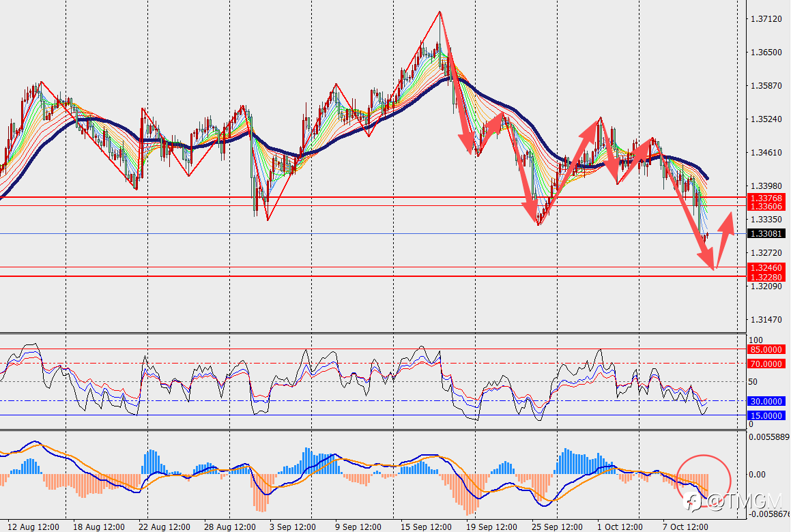Click the 15 Sep 12:00 time label
791x532 pixels.
coord(426,527)
